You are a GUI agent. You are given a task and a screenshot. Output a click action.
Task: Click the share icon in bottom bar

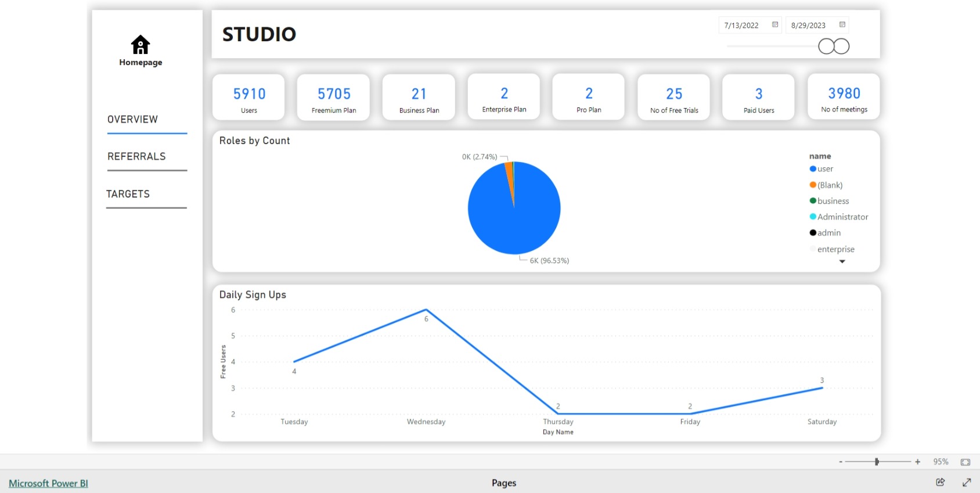941,482
